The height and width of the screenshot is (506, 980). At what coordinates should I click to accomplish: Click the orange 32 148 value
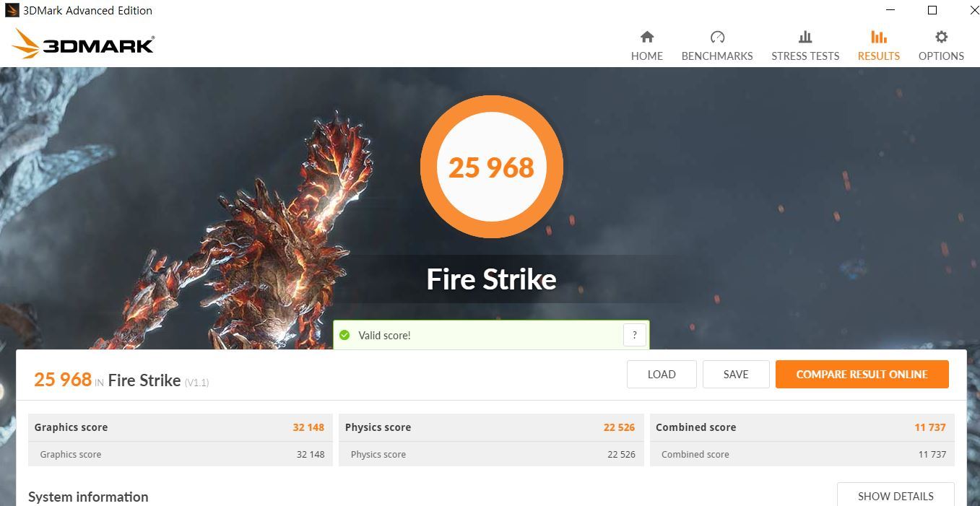(x=308, y=427)
